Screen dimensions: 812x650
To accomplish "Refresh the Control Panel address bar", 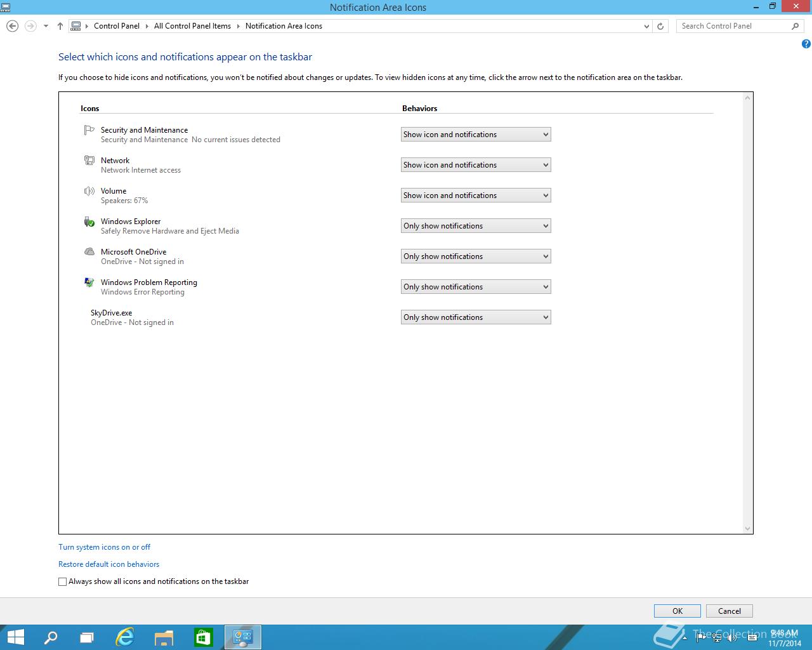I will pyautogui.click(x=660, y=26).
